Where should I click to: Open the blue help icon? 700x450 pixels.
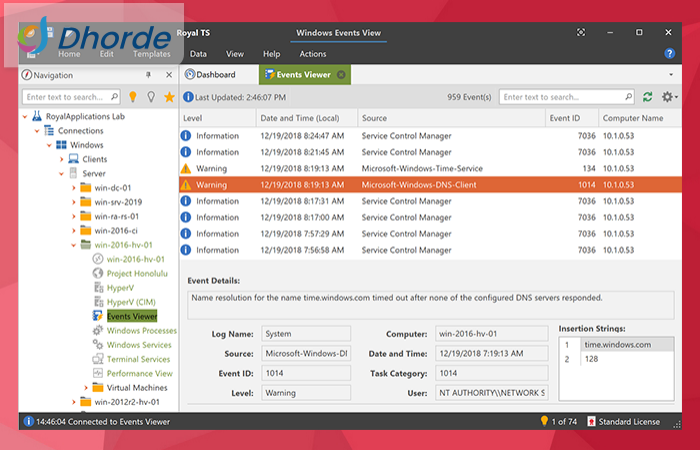coord(669,53)
